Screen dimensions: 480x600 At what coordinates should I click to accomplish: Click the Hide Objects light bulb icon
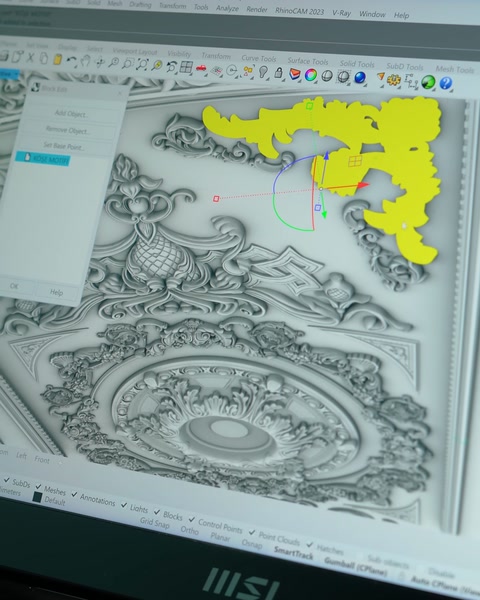click(x=263, y=72)
